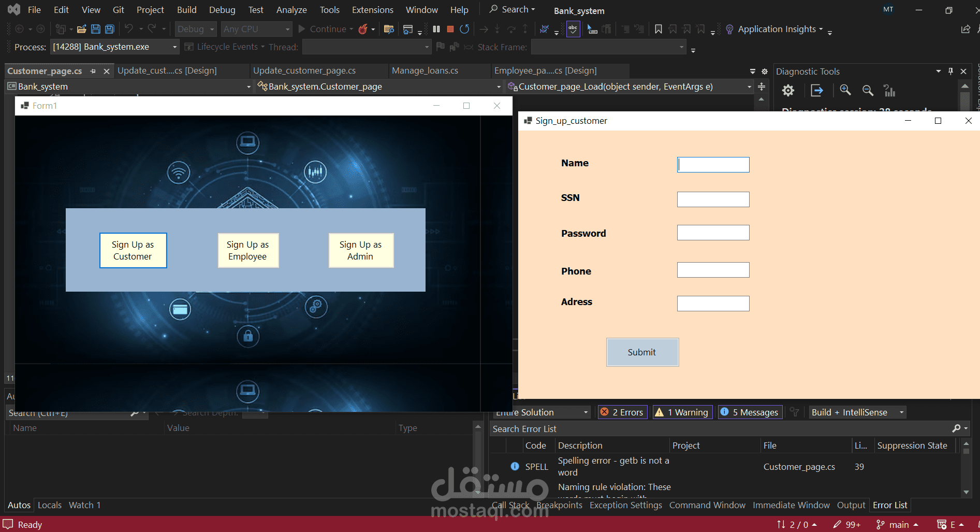Open the Build + IntelliSense dropdown

tap(857, 412)
